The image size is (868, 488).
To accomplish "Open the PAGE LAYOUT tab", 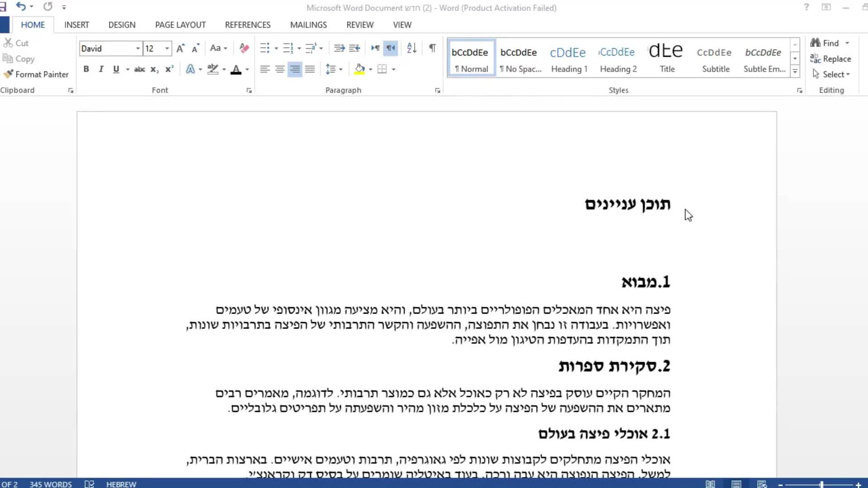I will (180, 25).
